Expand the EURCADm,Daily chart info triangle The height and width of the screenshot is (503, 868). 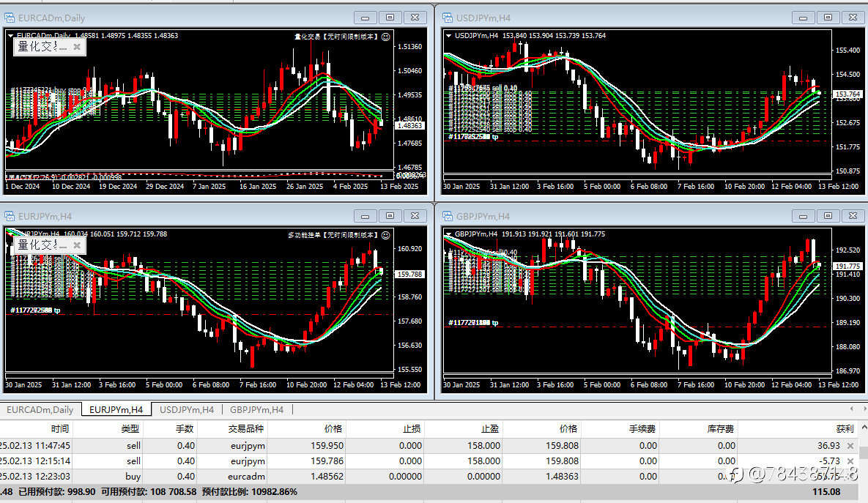pyautogui.click(x=10, y=35)
